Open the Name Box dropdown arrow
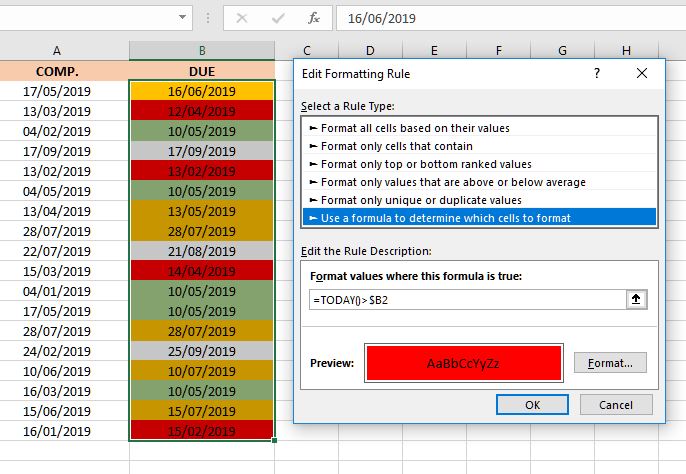Viewport: 686px width, 474px height. [x=182, y=18]
